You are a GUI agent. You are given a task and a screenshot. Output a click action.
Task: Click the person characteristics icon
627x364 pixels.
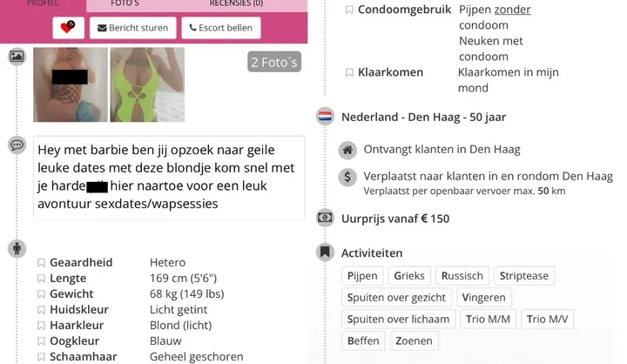coord(17,249)
